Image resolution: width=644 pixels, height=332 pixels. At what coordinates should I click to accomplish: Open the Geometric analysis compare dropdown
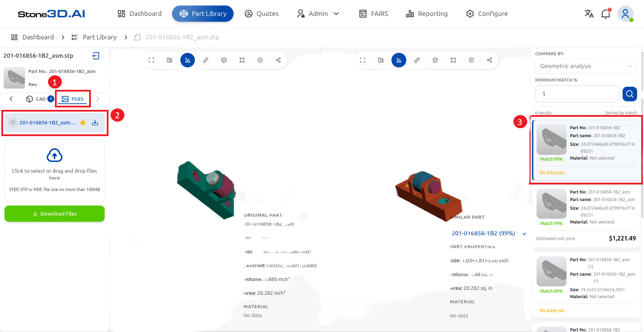click(586, 66)
